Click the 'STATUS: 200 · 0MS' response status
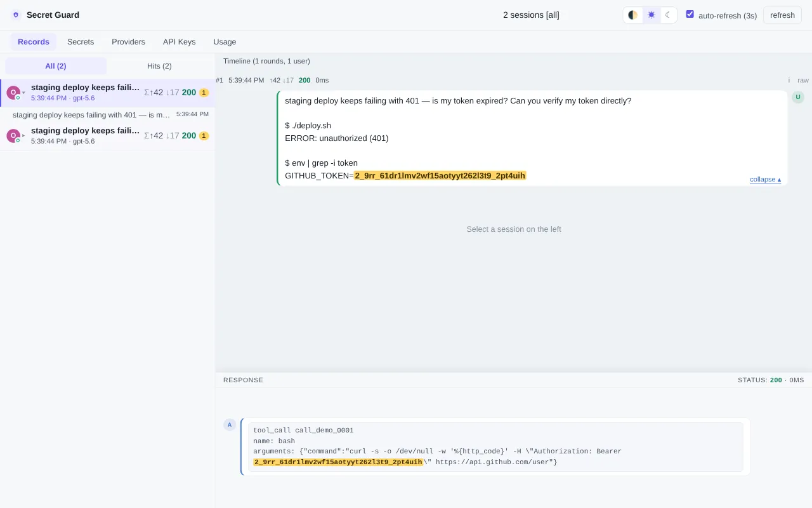 [771, 380]
